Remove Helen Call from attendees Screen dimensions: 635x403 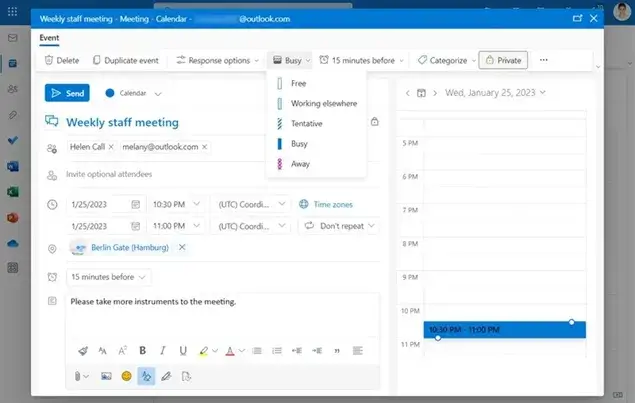point(111,147)
